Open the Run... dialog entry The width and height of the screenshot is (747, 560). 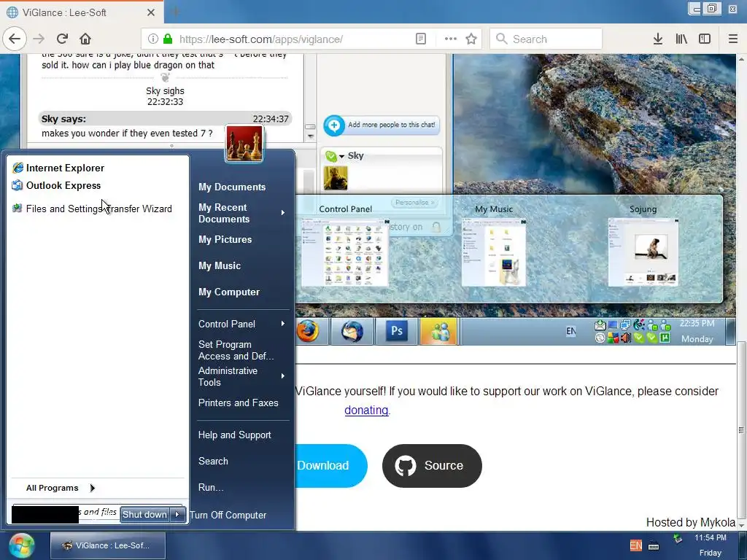[x=211, y=487]
